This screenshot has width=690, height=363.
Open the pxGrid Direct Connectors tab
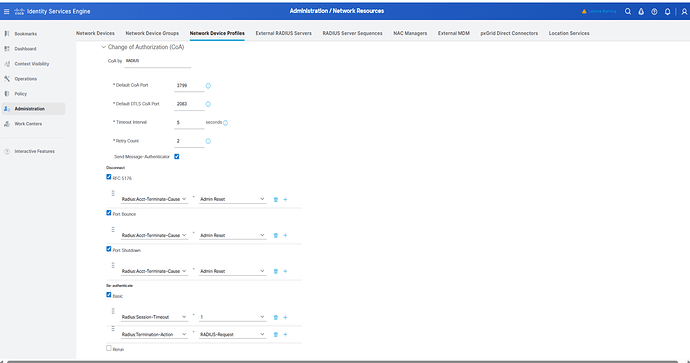click(509, 33)
